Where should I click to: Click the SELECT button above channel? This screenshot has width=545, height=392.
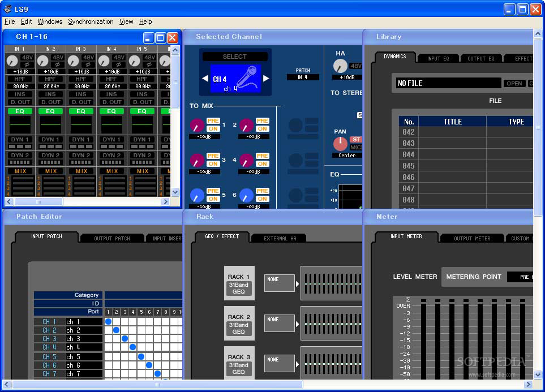[235, 57]
